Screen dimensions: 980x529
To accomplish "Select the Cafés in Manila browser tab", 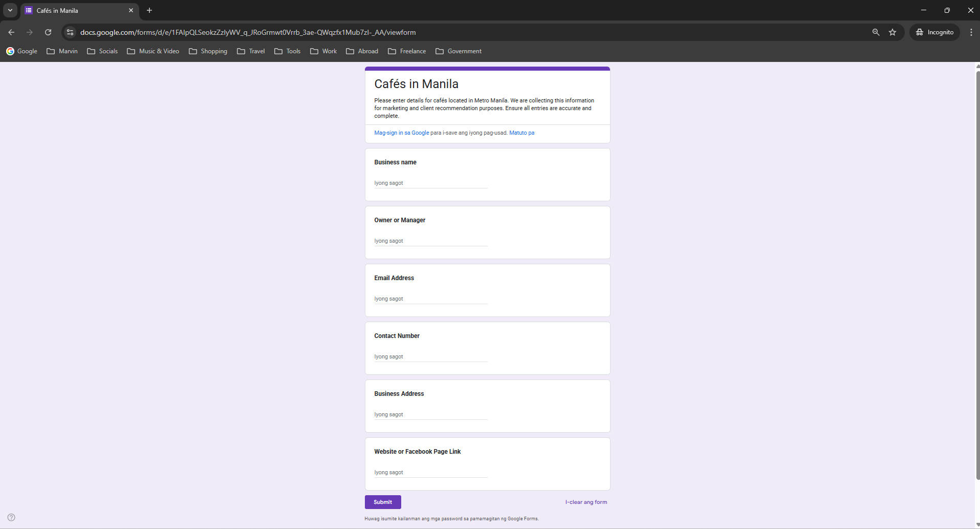I will click(79, 10).
